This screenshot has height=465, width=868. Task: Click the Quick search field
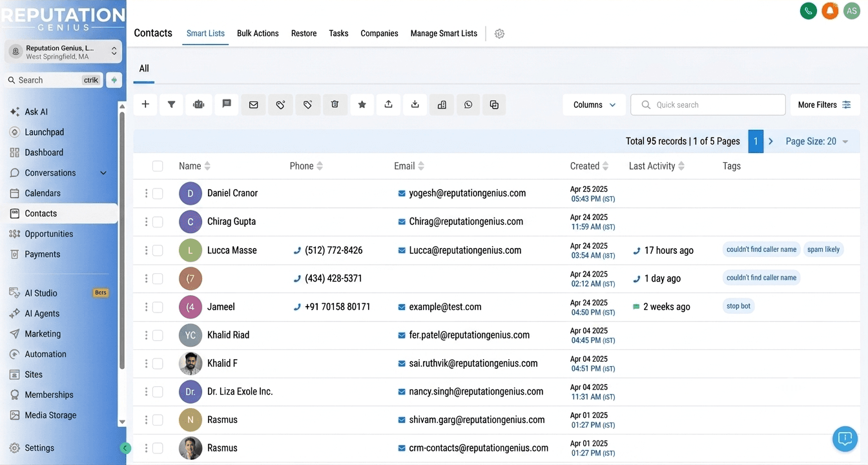[708, 105]
